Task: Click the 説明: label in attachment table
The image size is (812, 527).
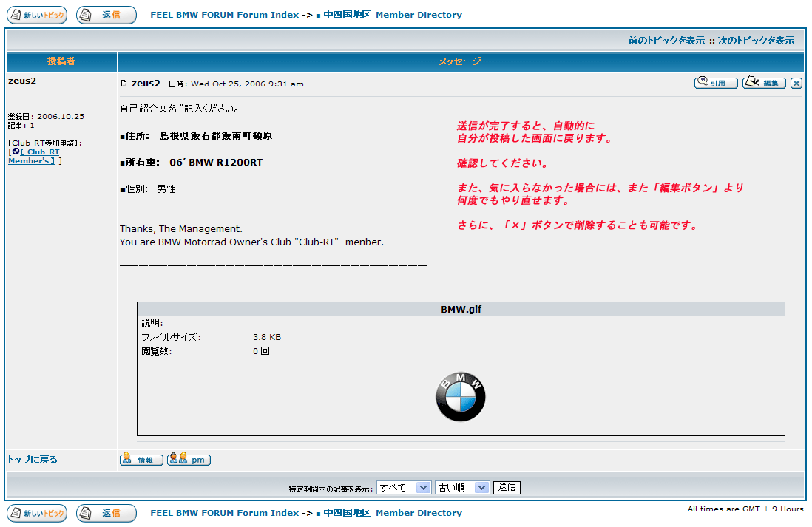Action: click(x=152, y=322)
